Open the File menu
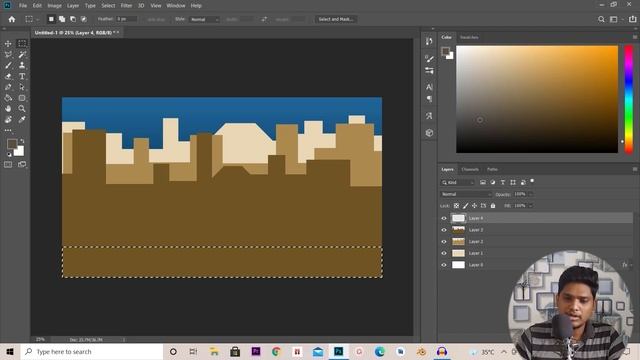The height and width of the screenshot is (360, 640). point(23,6)
